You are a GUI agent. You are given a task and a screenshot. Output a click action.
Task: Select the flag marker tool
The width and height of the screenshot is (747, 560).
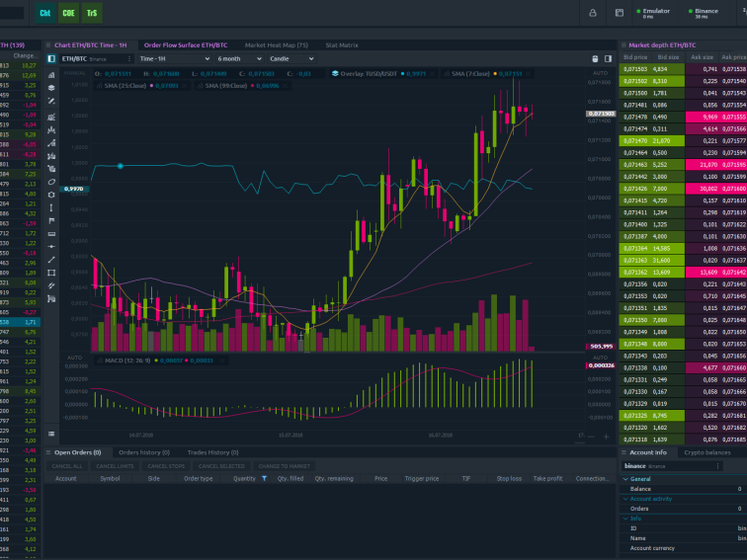(51, 221)
